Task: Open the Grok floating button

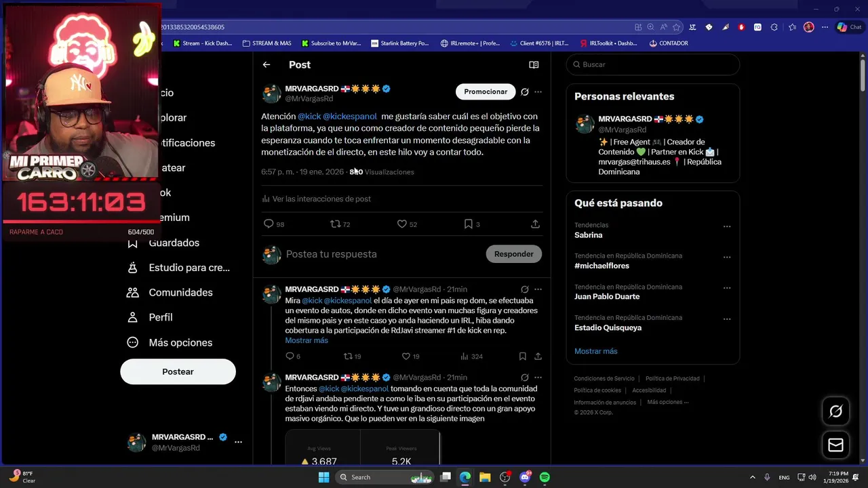Action: (x=835, y=411)
